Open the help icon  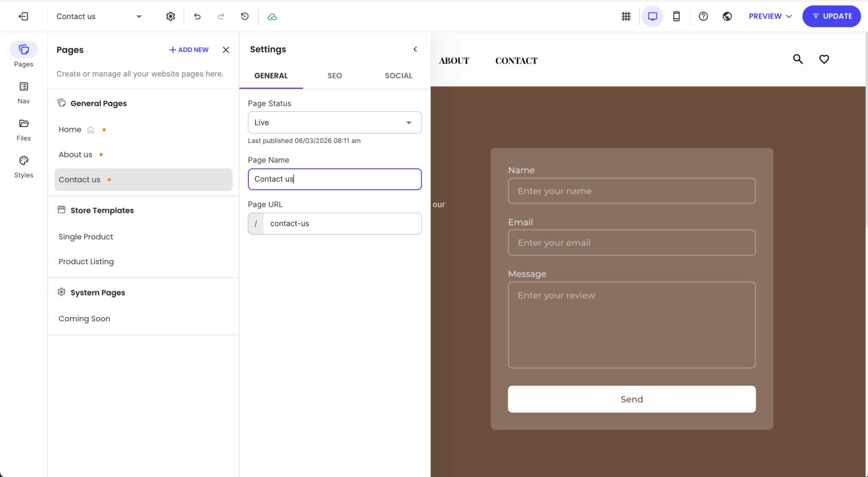click(703, 16)
